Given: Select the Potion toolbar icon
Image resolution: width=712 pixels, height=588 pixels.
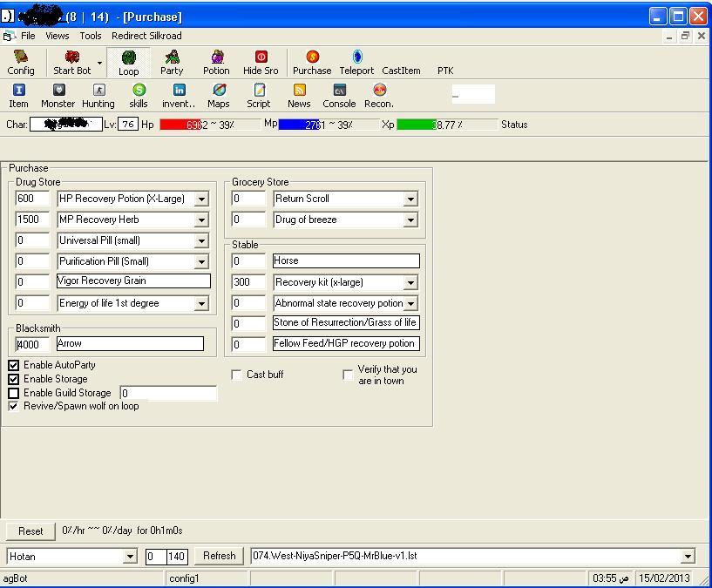Looking at the screenshot, I should (x=216, y=62).
